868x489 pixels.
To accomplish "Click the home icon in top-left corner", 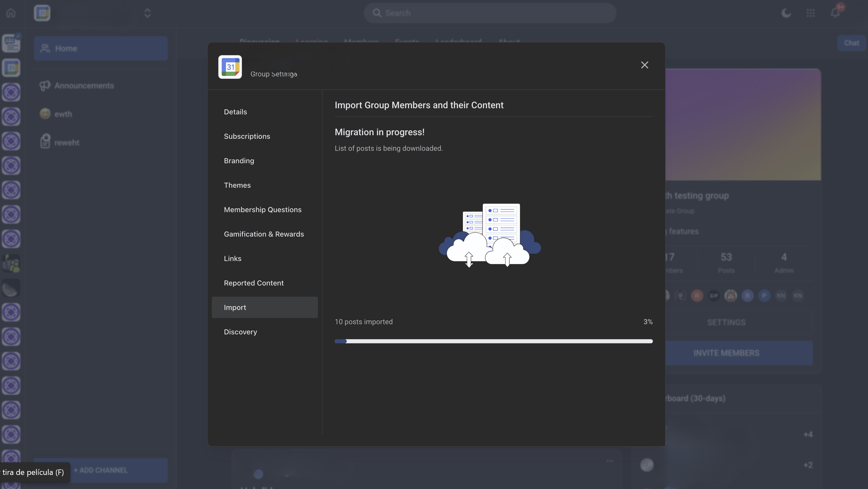I will tap(11, 13).
